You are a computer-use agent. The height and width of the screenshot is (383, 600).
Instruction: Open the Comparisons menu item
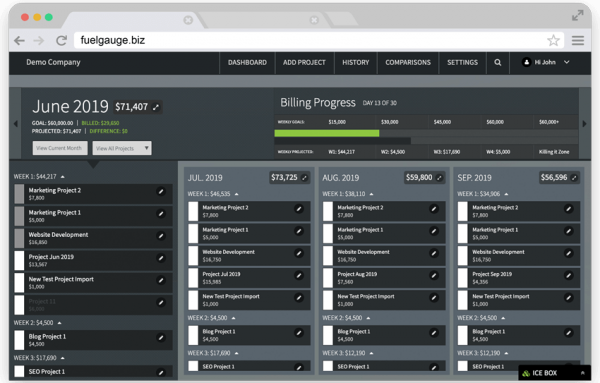coord(408,62)
